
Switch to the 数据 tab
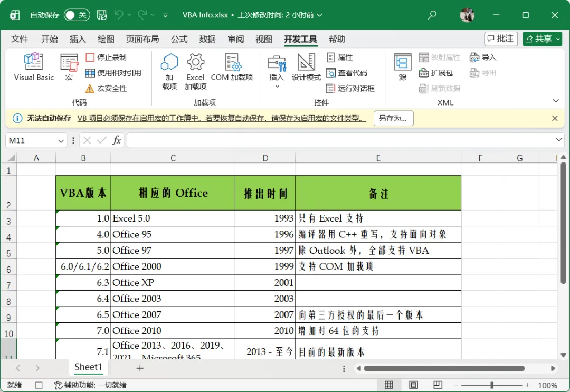click(207, 39)
